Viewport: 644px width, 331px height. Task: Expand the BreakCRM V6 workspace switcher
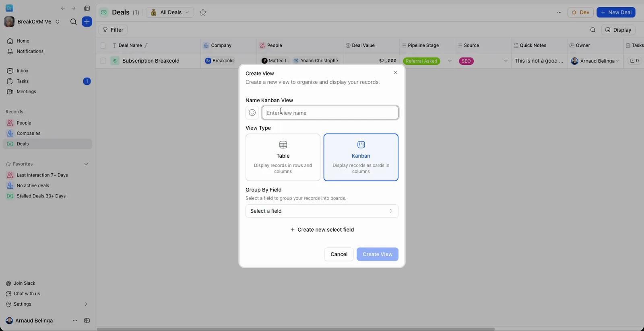pos(32,22)
